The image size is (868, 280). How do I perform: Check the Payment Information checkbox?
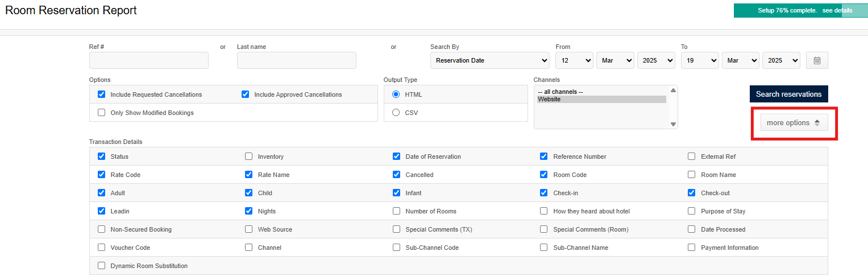tap(692, 248)
